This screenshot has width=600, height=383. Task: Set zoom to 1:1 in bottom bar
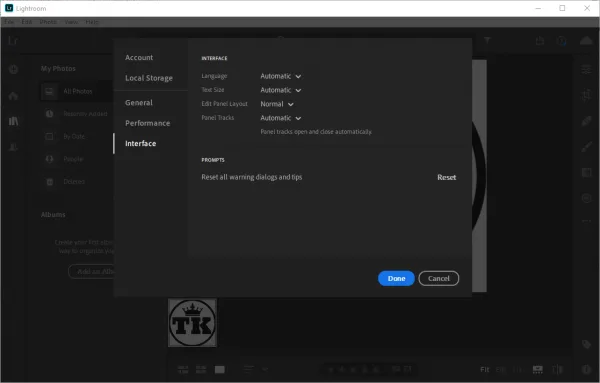[x=517, y=369]
